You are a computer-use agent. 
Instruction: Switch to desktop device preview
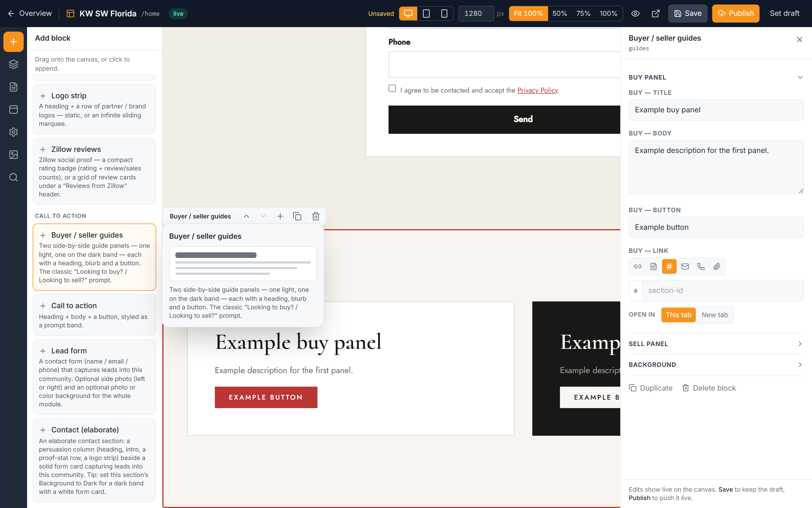pyautogui.click(x=408, y=14)
